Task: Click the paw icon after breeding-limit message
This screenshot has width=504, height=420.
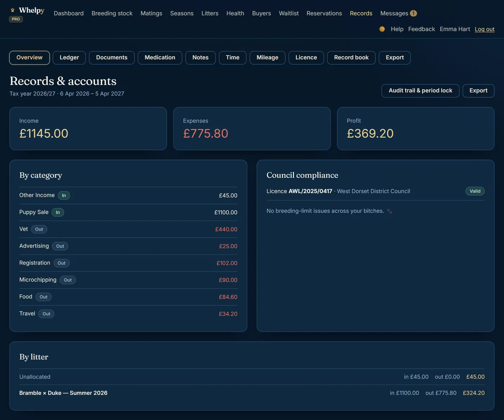Action: click(390, 211)
